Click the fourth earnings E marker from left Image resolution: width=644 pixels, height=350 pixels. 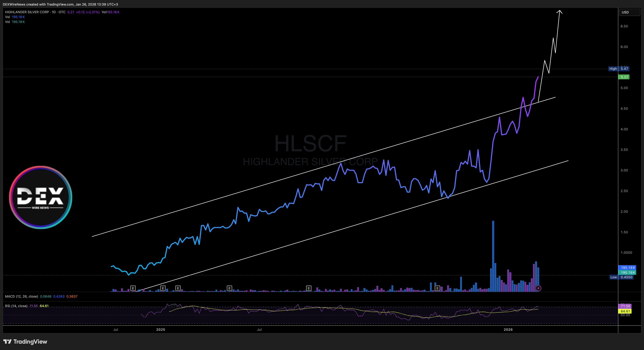coord(229,288)
